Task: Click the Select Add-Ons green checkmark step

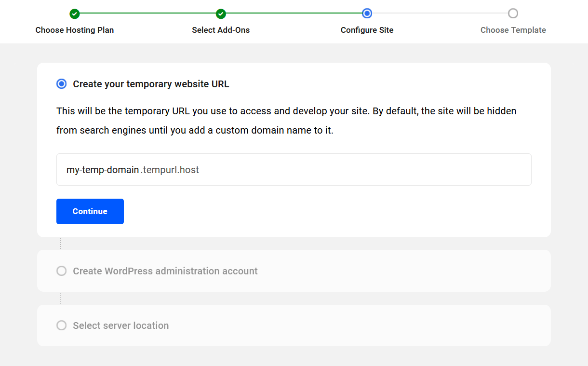Action: [x=221, y=14]
